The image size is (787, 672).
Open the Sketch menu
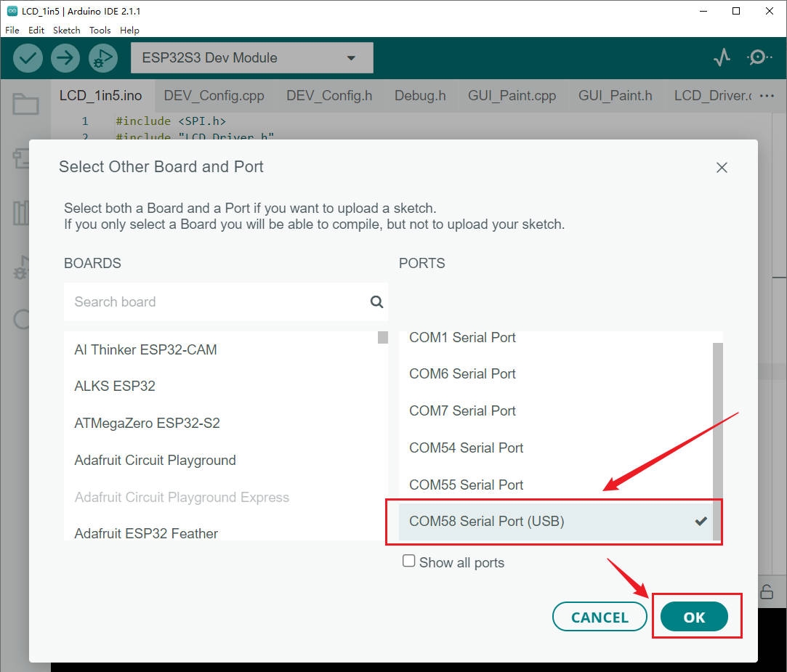tap(67, 30)
